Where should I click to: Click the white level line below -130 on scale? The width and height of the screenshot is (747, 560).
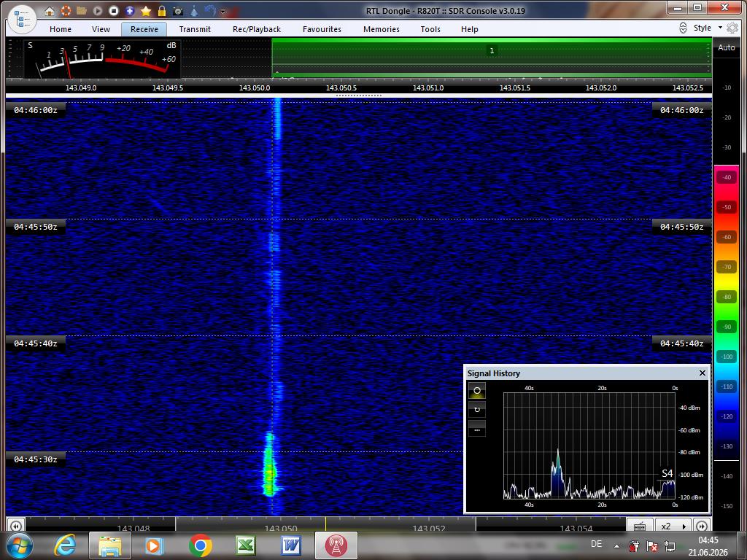tap(727, 461)
